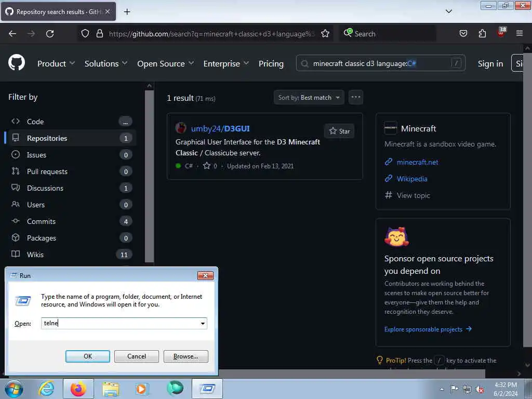Open the Firefox hamburger menu
The image size is (532, 399).
click(x=519, y=33)
